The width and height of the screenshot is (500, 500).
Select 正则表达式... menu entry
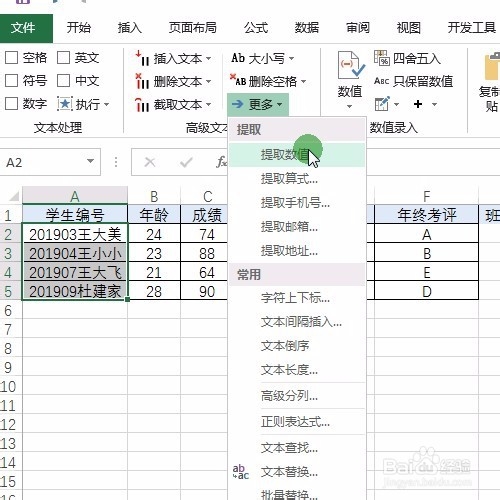297,422
